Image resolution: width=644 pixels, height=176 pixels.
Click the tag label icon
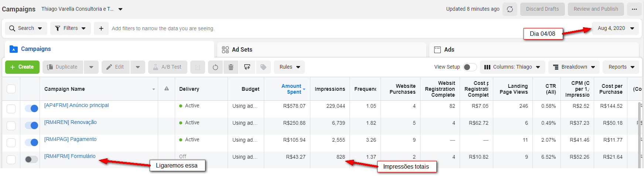(263, 67)
